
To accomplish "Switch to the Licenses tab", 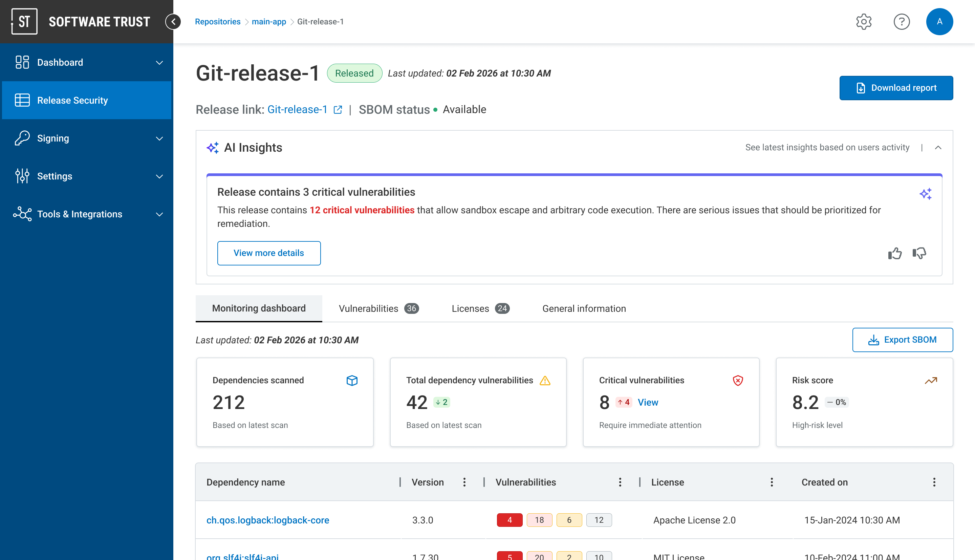I will 481,308.
